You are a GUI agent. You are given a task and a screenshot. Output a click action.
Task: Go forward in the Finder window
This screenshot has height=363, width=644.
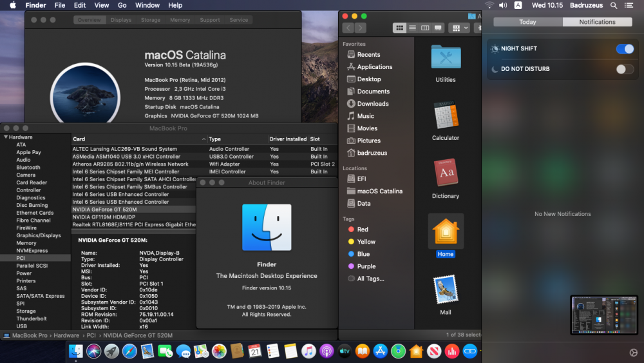pyautogui.click(x=361, y=28)
